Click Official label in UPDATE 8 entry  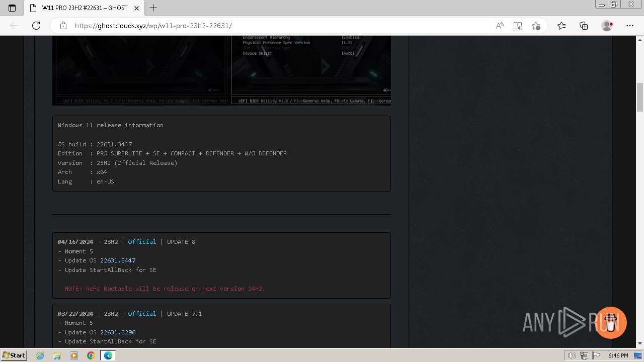[142, 242]
